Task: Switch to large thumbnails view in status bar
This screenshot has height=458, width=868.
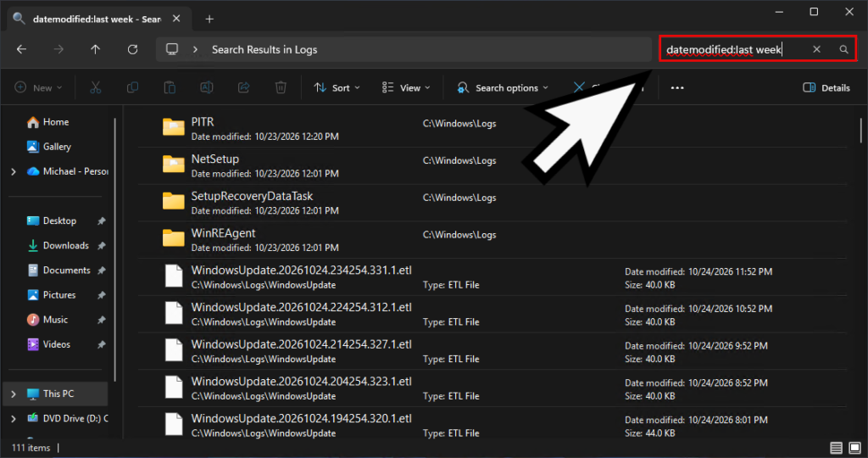Action: (x=854, y=448)
